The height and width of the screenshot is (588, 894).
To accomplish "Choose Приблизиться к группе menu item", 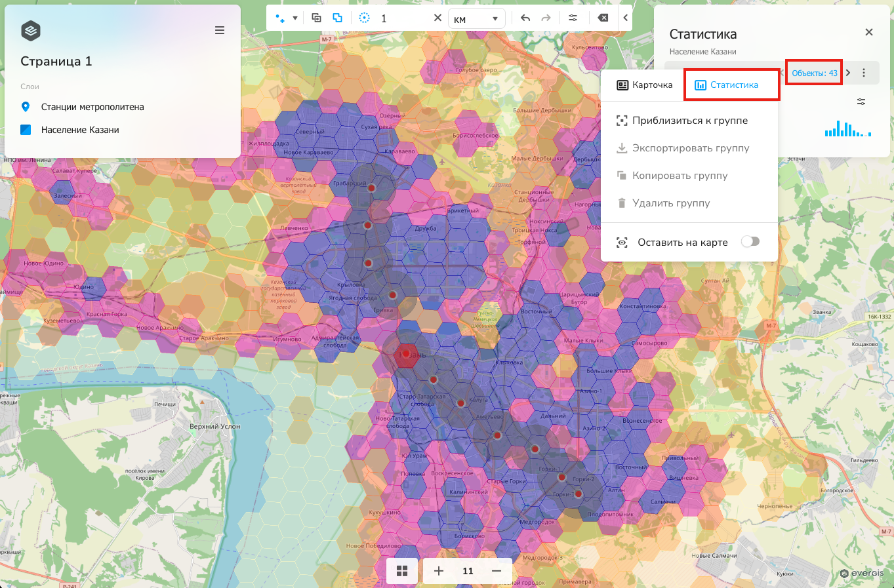I will point(689,121).
